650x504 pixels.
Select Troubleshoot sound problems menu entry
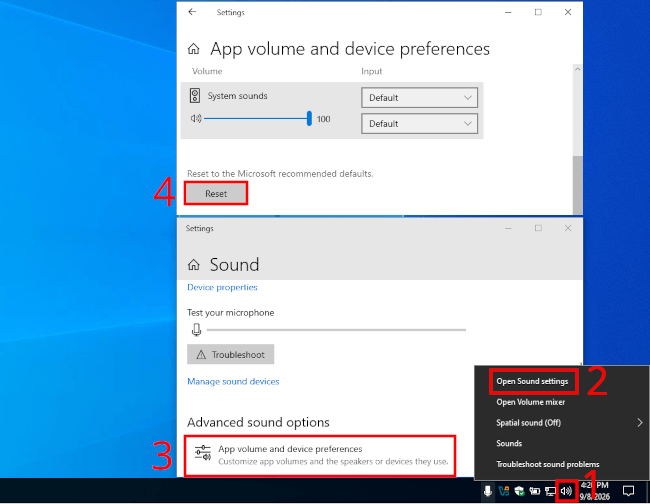point(548,464)
